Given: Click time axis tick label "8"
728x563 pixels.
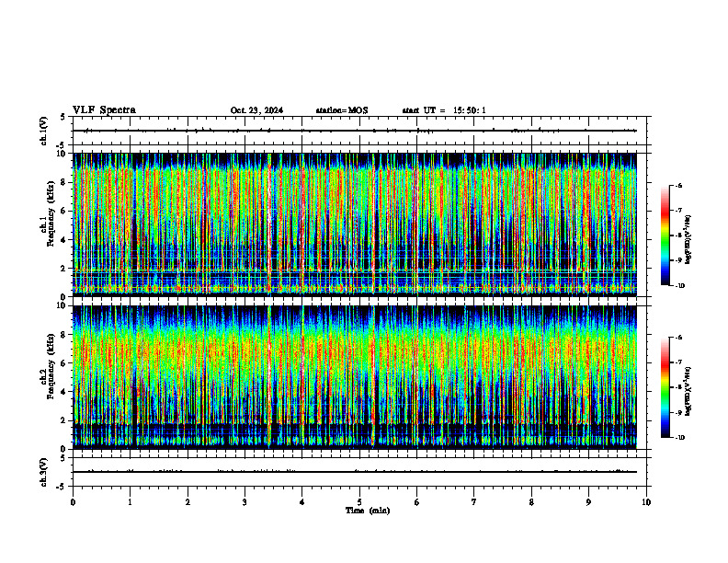Looking at the screenshot, I should point(531,502).
